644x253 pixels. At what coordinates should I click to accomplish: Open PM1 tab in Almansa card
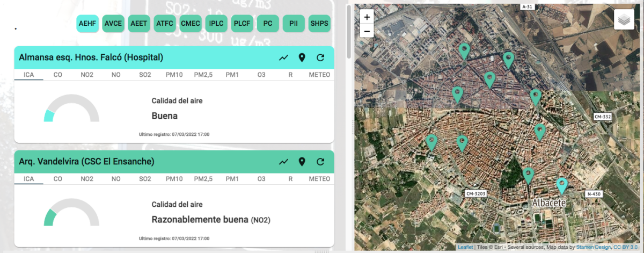(232, 74)
